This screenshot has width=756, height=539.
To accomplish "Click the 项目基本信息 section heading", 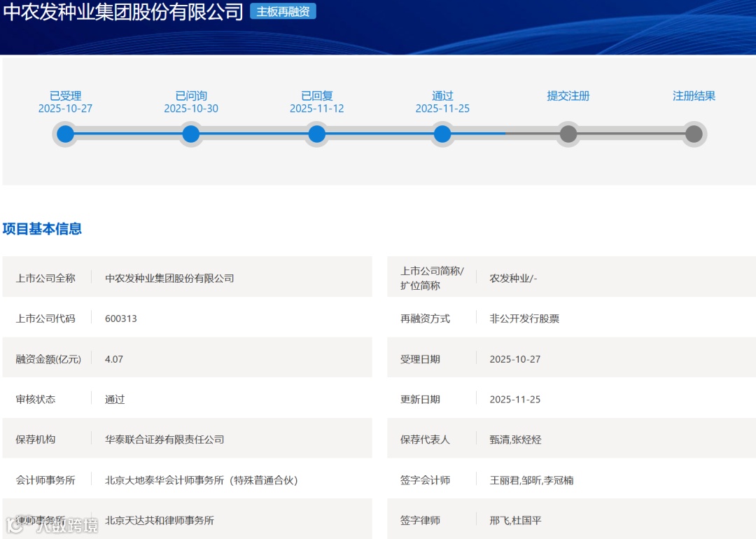I will pyautogui.click(x=43, y=228).
